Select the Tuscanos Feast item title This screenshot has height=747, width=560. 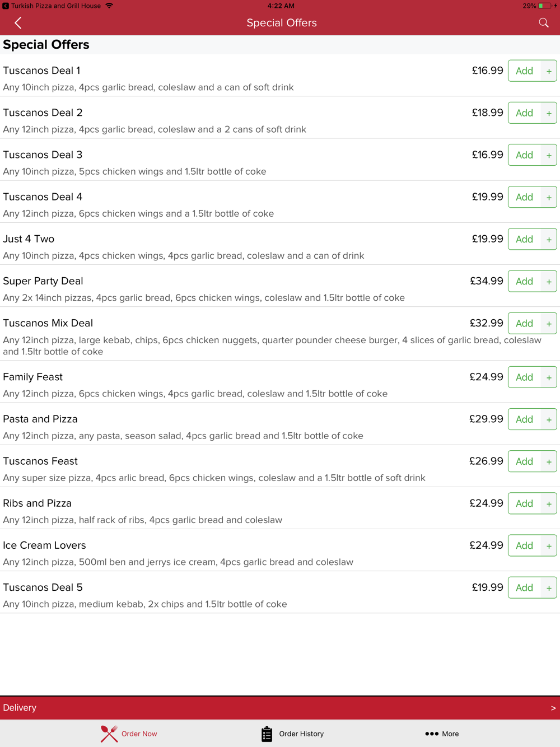40,461
